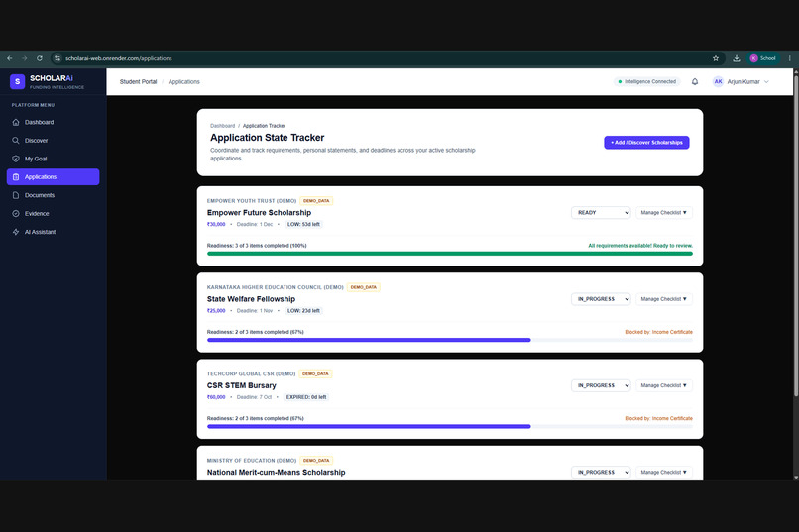The height and width of the screenshot is (532, 799).
Task: Click Blocked by Income Certificate on State Welfare
Action: click(x=659, y=333)
